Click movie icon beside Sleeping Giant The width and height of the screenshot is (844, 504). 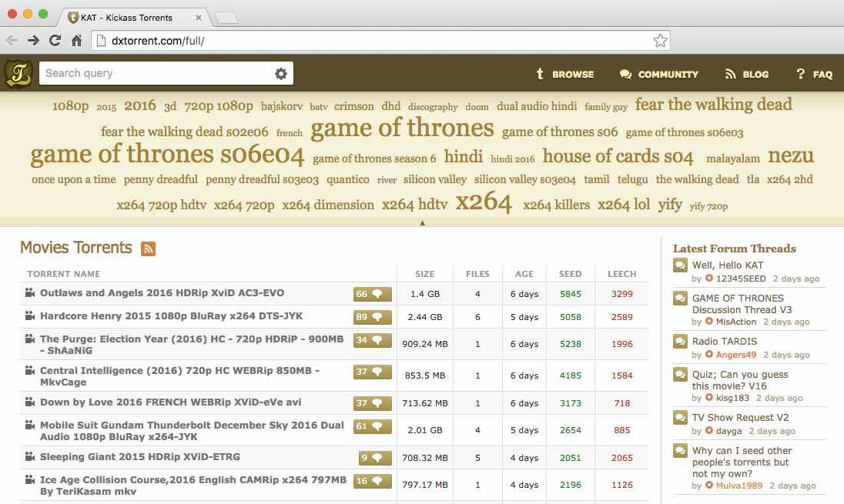(x=29, y=457)
